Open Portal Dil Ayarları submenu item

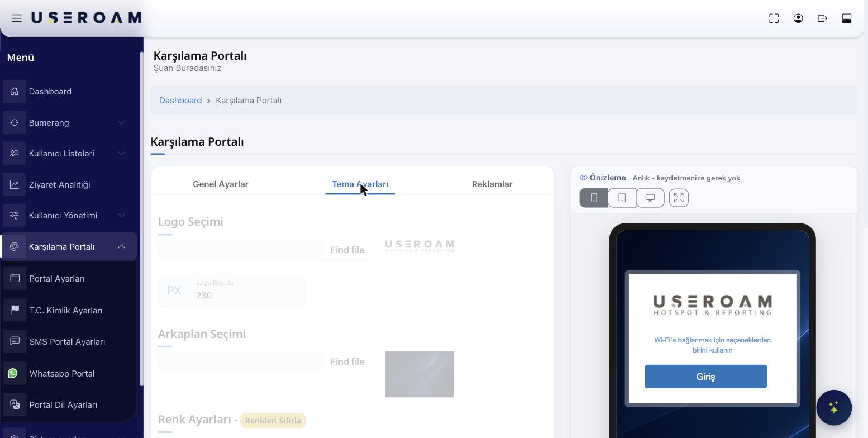pyautogui.click(x=63, y=404)
